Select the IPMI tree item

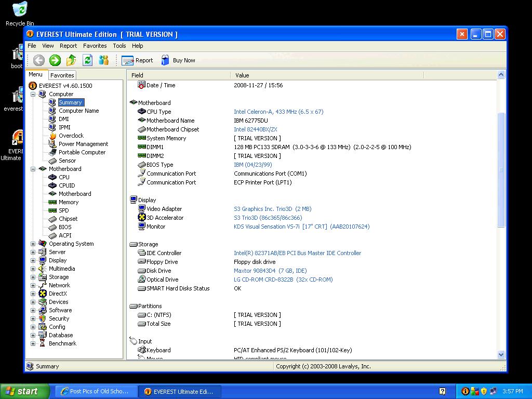pos(64,128)
